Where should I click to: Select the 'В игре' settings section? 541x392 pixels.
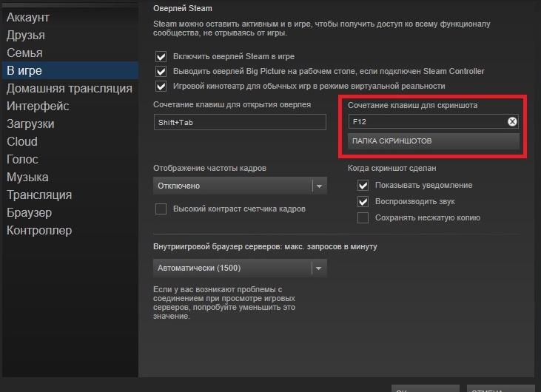click(x=70, y=70)
